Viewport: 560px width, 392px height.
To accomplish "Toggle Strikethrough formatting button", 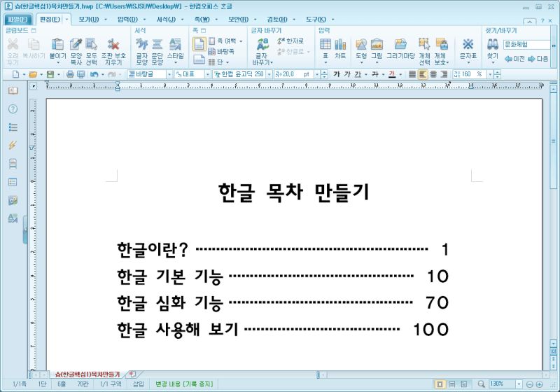I will [375, 74].
